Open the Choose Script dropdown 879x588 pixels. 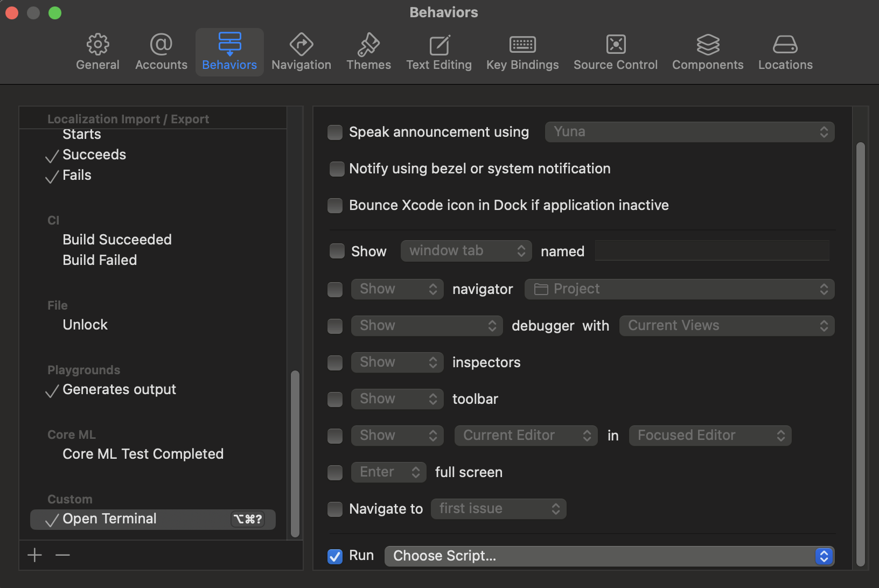pyautogui.click(x=609, y=556)
